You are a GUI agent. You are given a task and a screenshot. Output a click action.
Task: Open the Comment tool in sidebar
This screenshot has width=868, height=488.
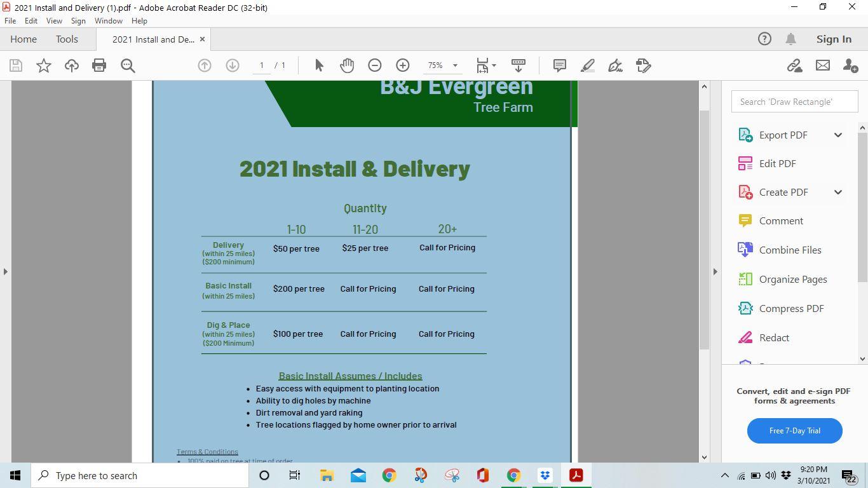click(781, 221)
